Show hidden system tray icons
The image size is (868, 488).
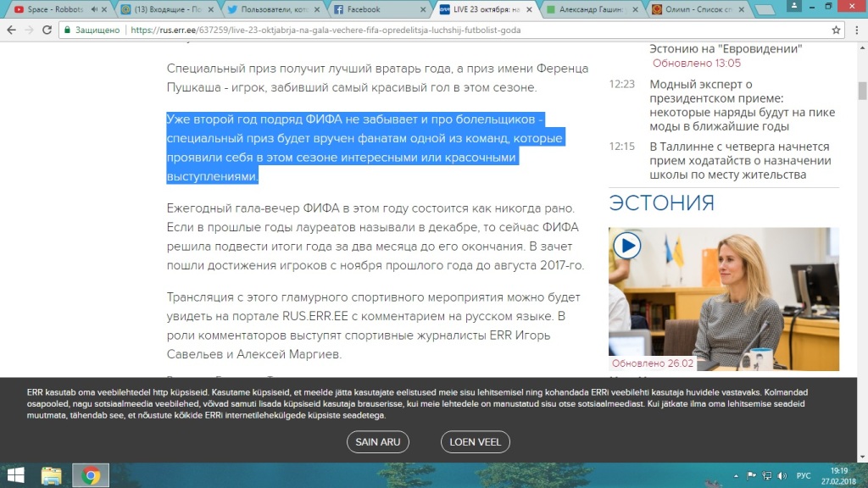[736, 476]
